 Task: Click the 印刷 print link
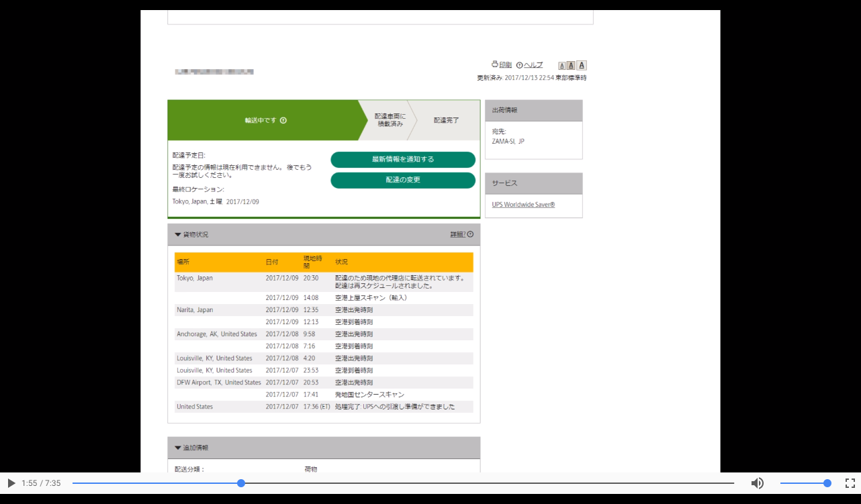pos(506,65)
